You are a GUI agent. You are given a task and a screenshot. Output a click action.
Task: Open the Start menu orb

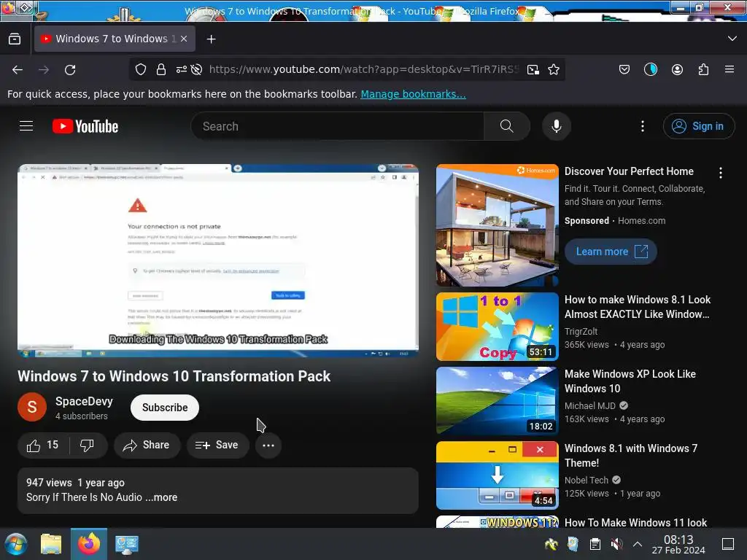tap(16, 544)
